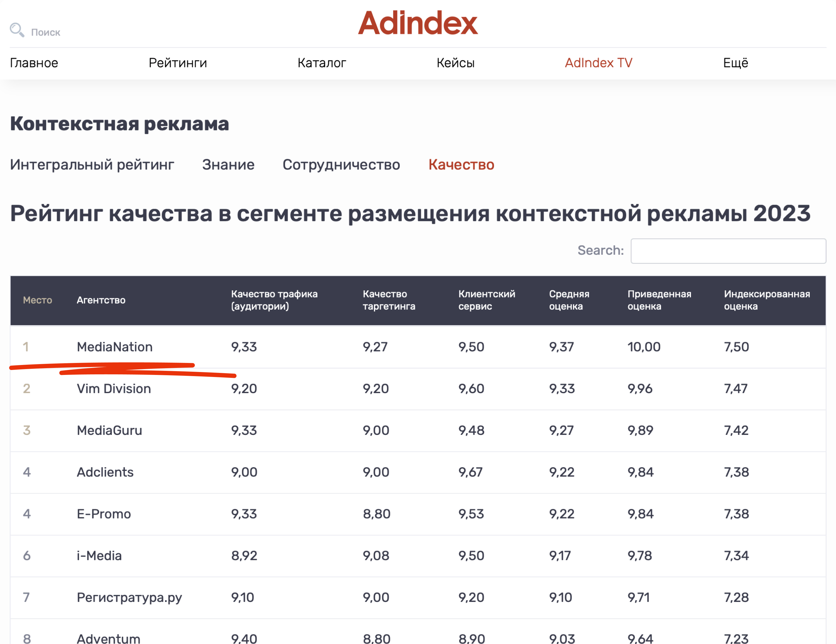Click MediaGuru's 9,48 client service value
The width and height of the screenshot is (836, 644).
pos(471,430)
